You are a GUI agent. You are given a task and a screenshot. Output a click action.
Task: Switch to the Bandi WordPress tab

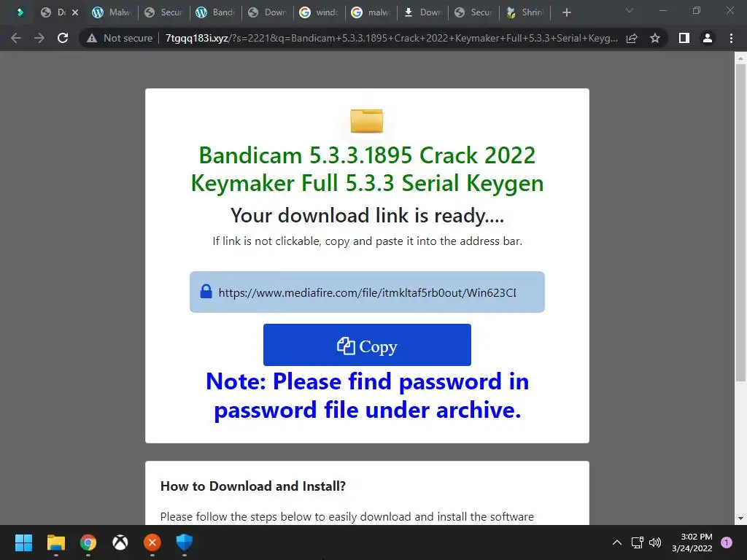pyautogui.click(x=215, y=12)
